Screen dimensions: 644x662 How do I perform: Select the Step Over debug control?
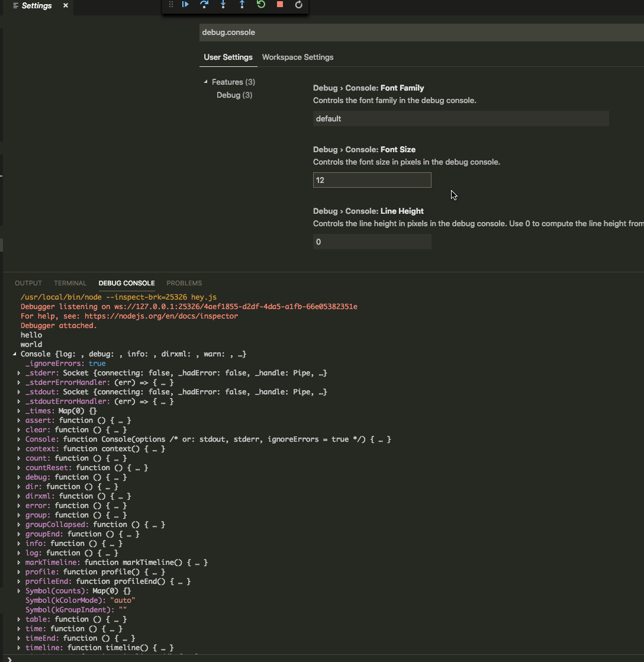(x=204, y=5)
